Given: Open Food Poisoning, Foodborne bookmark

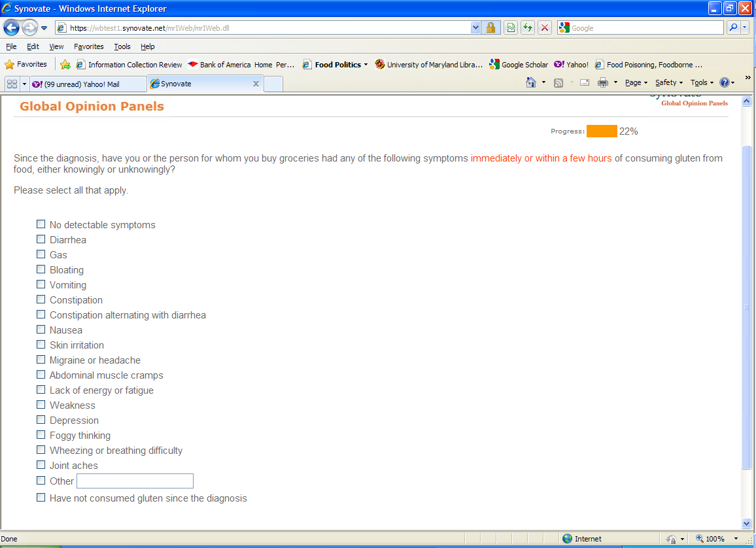Looking at the screenshot, I should (649, 65).
